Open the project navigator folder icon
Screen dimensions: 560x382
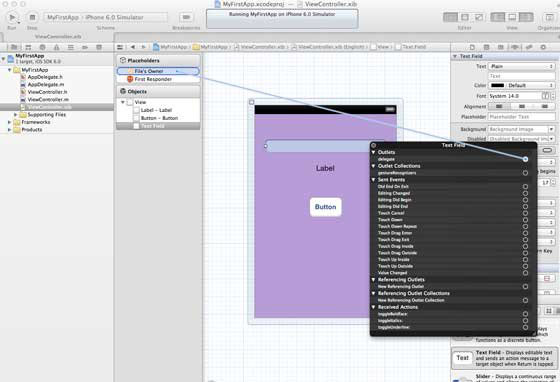point(14,47)
